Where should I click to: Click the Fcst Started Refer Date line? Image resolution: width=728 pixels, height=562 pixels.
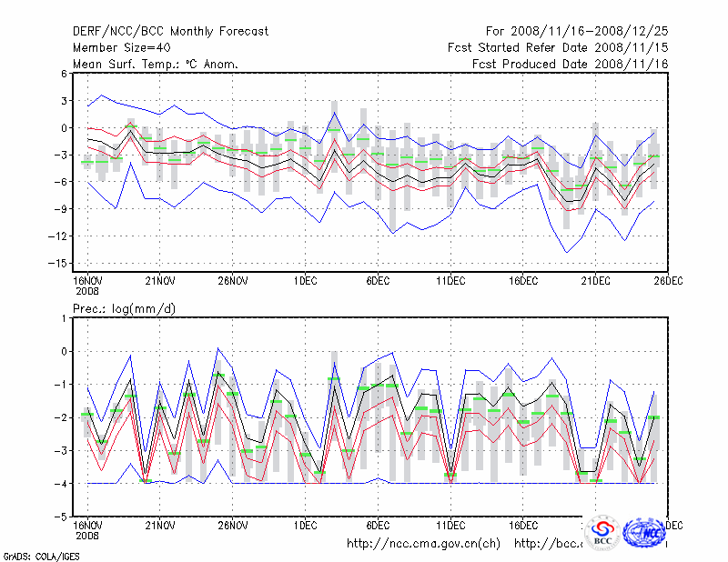pyautogui.click(x=558, y=47)
